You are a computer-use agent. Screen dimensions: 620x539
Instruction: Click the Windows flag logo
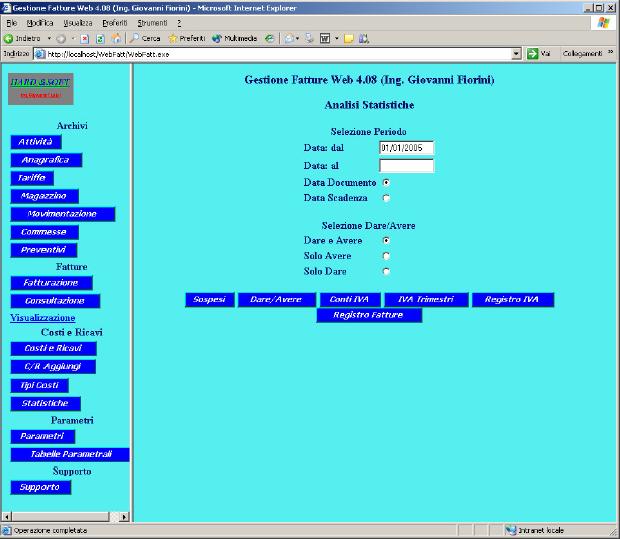[x=603, y=23]
